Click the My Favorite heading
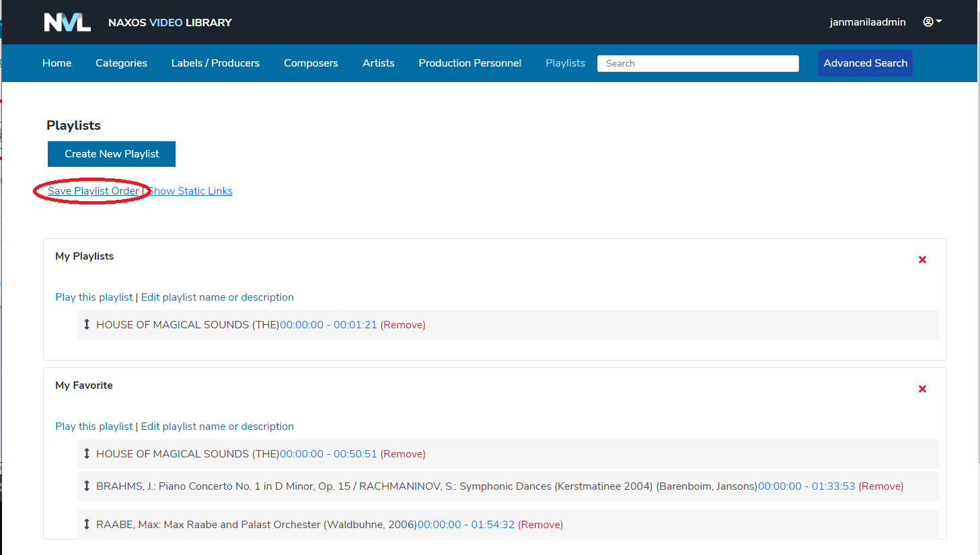The image size is (980, 555). tap(84, 385)
